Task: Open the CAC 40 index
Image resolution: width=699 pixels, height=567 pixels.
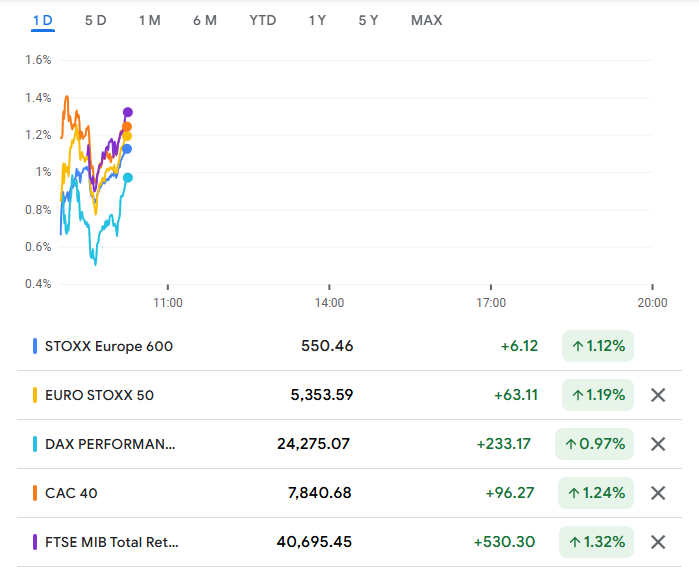Action: click(71, 493)
